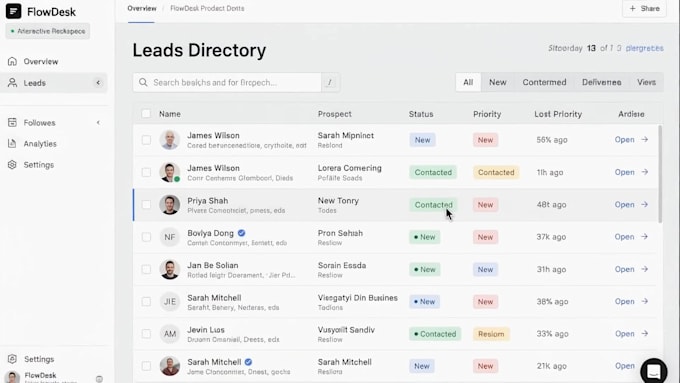Click the Status column header

pos(421,114)
